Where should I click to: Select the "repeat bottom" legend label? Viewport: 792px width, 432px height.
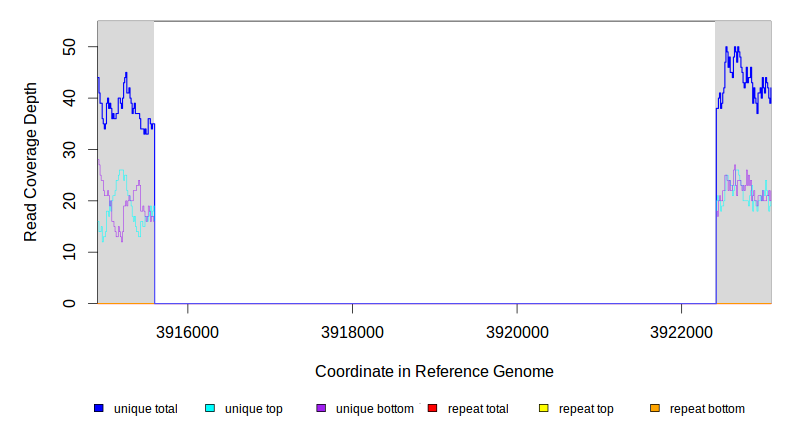(x=707, y=409)
